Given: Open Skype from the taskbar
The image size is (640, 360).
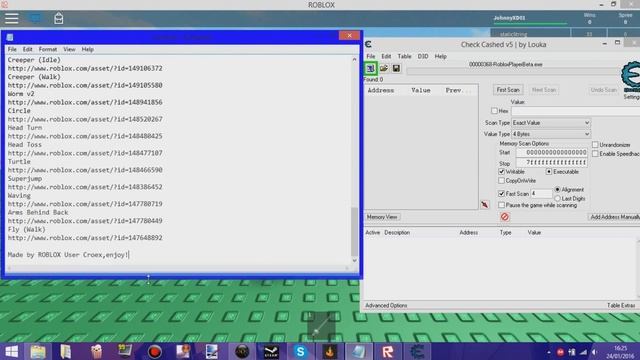Looking at the screenshot, I should [300, 351].
